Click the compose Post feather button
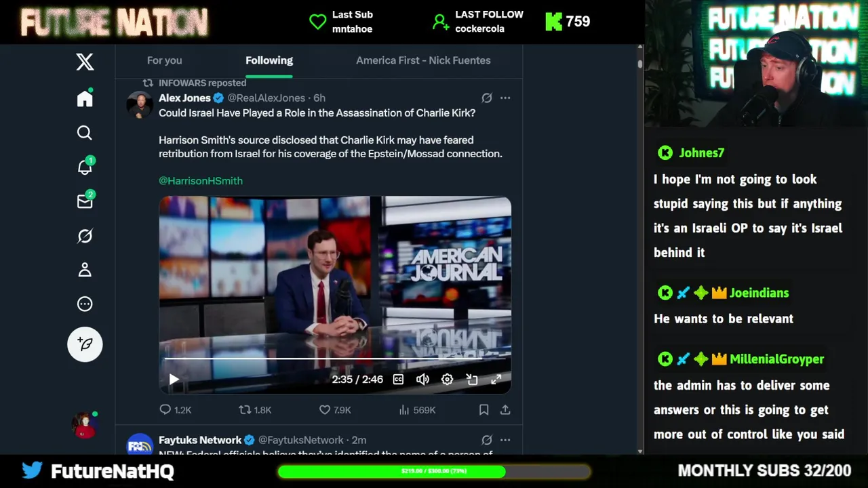Screen dimensions: 868x488 [x=85, y=344]
